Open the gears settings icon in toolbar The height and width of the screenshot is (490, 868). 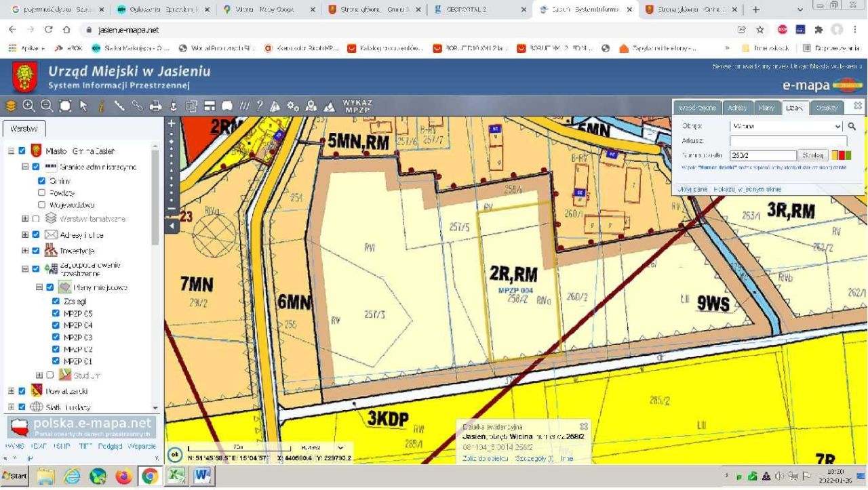tap(293, 106)
